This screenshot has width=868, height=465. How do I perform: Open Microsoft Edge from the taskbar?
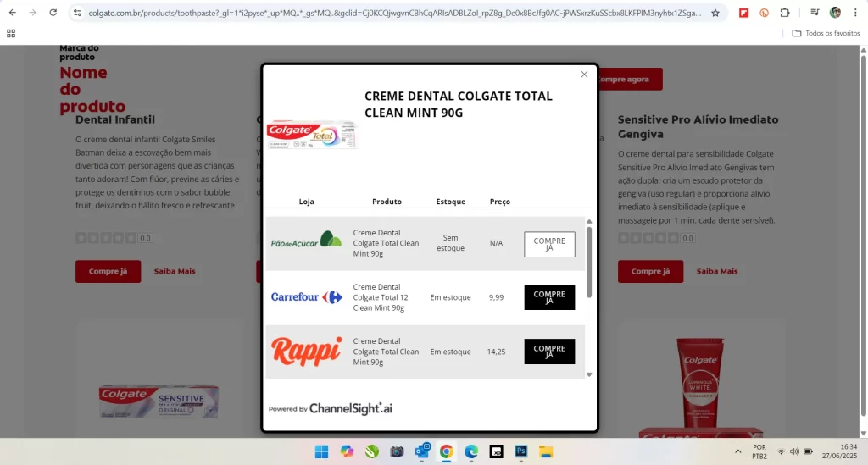471,451
